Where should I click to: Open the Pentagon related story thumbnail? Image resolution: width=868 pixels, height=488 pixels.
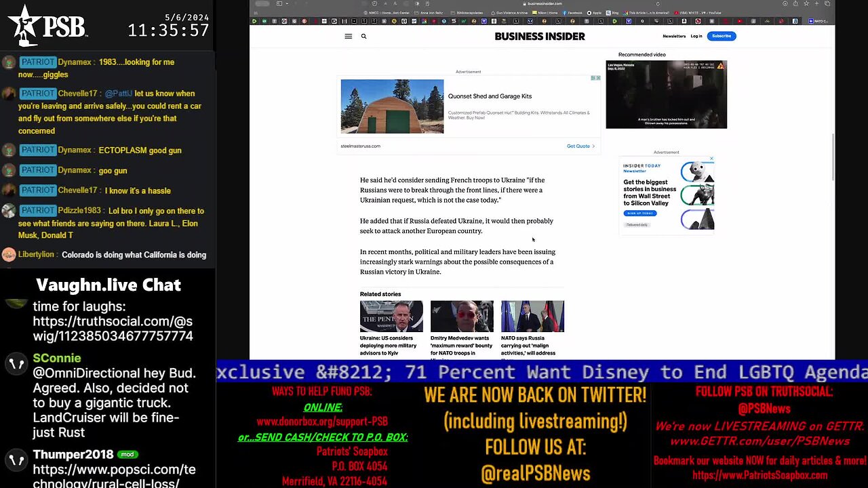(391, 317)
